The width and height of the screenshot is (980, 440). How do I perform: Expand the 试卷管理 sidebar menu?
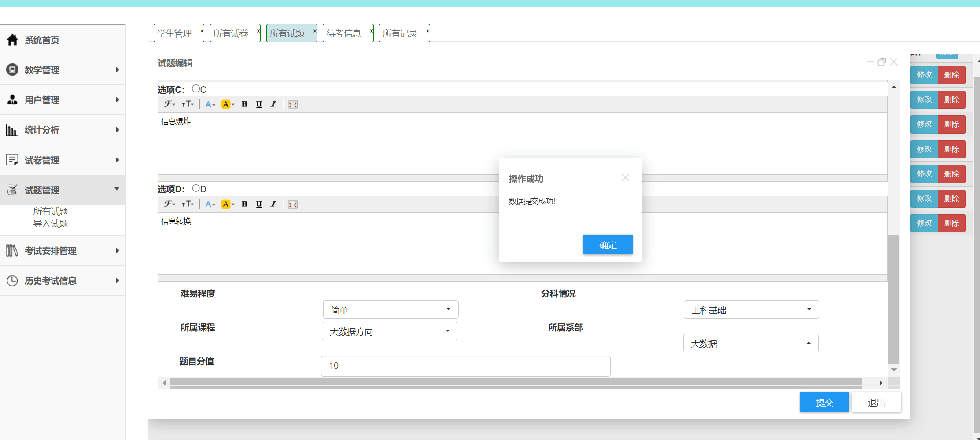click(118, 160)
